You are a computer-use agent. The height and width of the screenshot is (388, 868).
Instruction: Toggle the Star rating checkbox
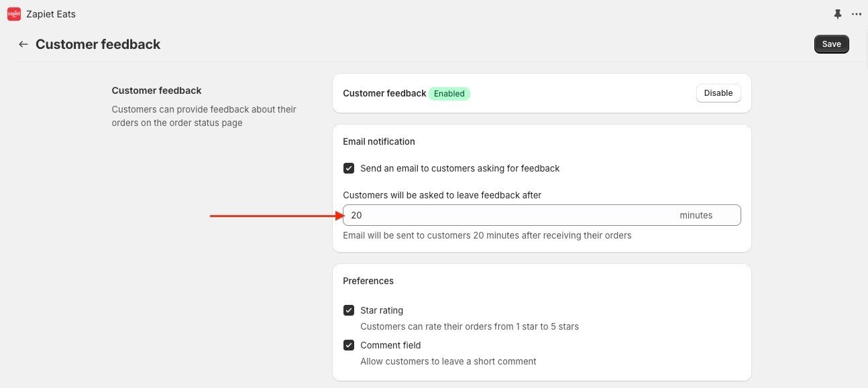point(349,310)
